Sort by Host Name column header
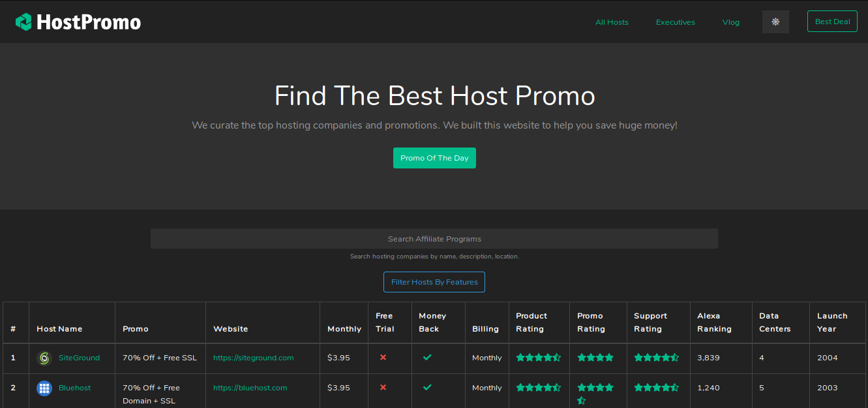Screen dimensions: 868x408 click(72, 322)
